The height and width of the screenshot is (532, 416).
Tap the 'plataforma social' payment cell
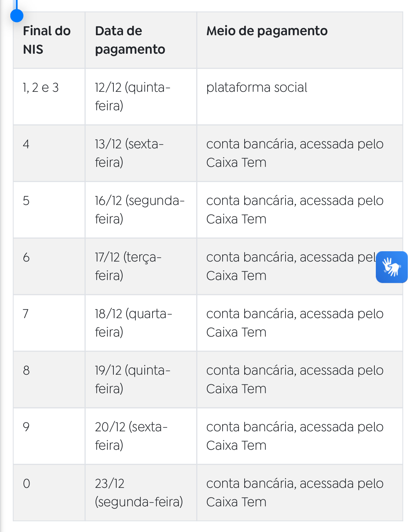click(300, 96)
